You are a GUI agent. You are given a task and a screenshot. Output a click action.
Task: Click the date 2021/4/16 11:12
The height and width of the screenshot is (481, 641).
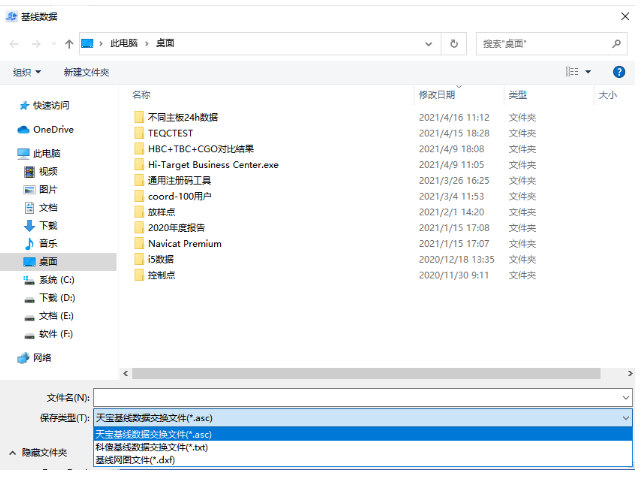coord(454,118)
